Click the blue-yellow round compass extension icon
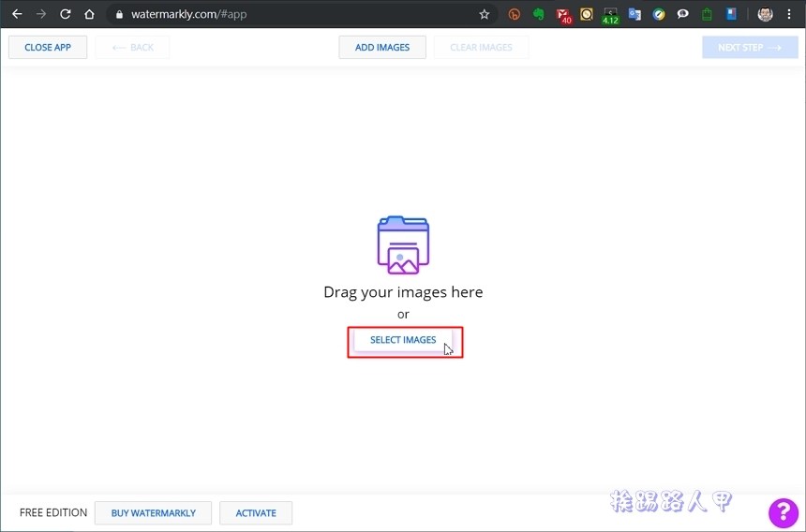The width and height of the screenshot is (806, 532). [659, 14]
